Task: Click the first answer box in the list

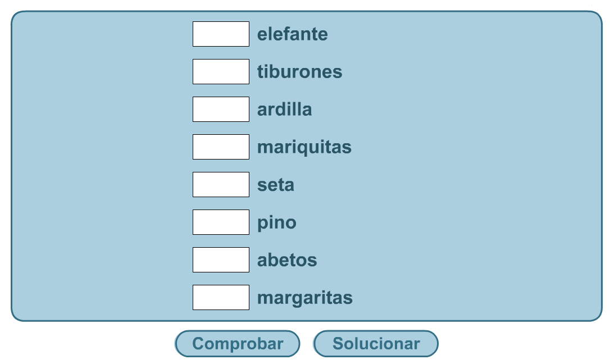Action: 221,34
